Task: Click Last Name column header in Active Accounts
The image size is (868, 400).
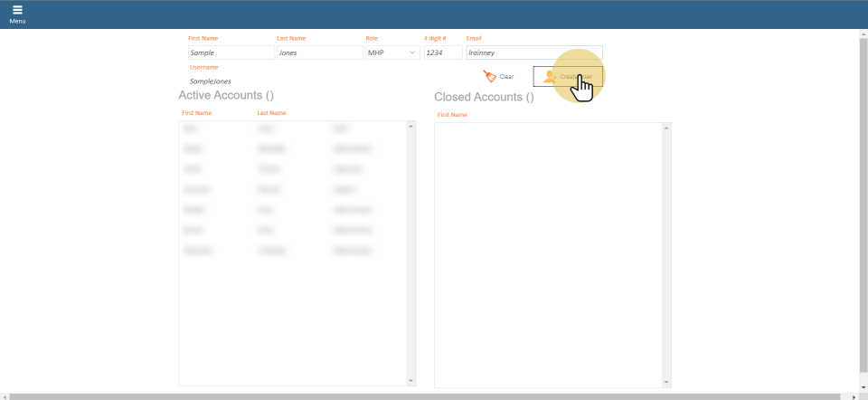Action: [x=271, y=113]
